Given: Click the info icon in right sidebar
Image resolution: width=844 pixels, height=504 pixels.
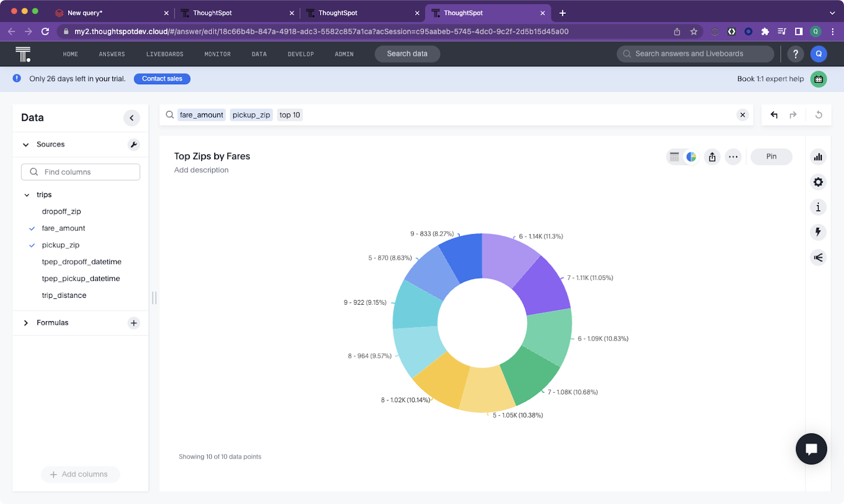Looking at the screenshot, I should (x=818, y=207).
